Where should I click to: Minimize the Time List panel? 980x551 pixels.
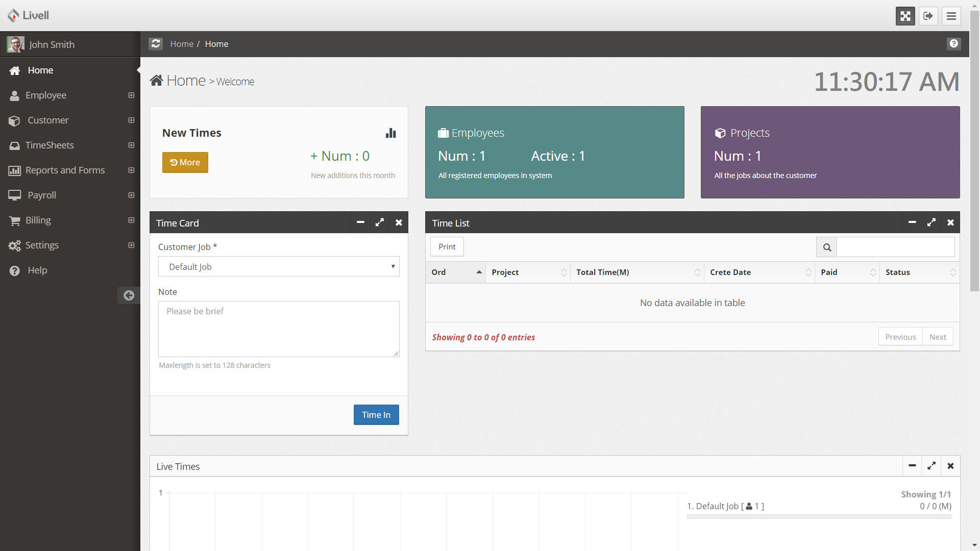point(912,222)
